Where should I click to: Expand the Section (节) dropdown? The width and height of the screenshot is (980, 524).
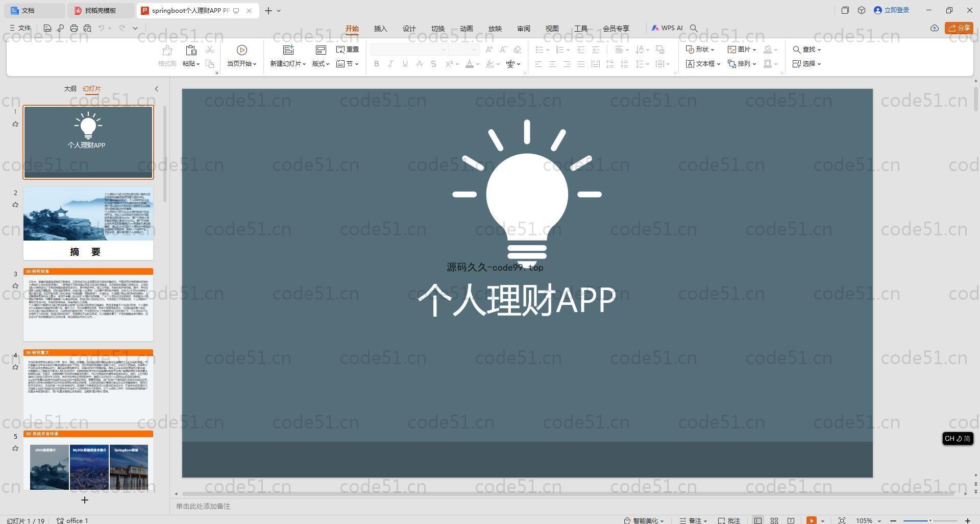(348, 64)
